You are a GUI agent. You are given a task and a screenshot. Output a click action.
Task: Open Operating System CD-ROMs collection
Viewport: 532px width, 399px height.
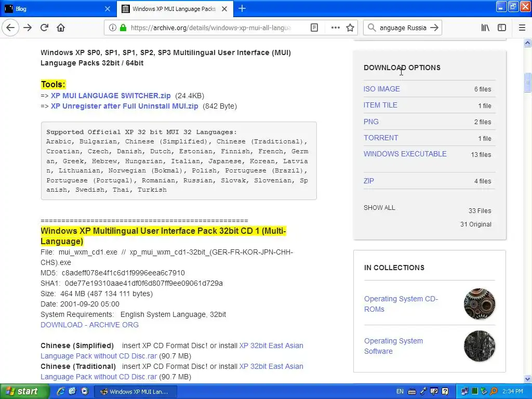[x=401, y=304]
